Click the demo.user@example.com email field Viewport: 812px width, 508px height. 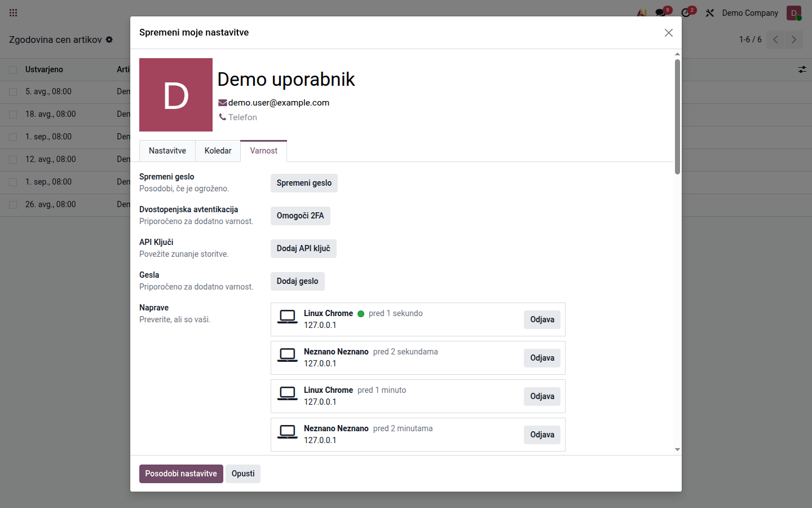click(279, 103)
